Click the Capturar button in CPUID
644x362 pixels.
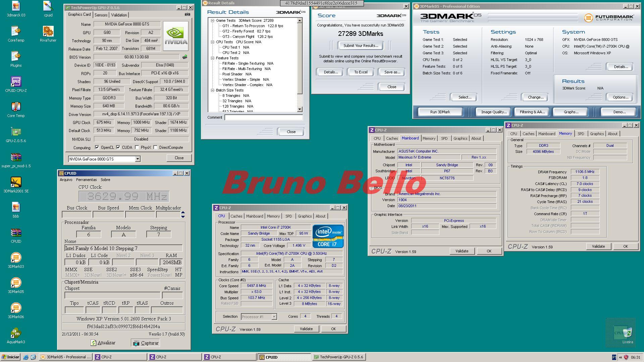point(145,343)
